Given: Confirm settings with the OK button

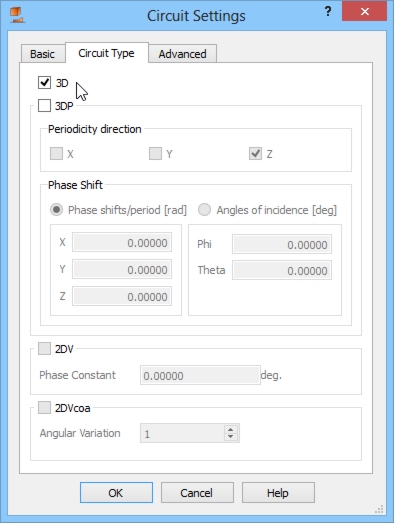Looking at the screenshot, I should tap(116, 493).
